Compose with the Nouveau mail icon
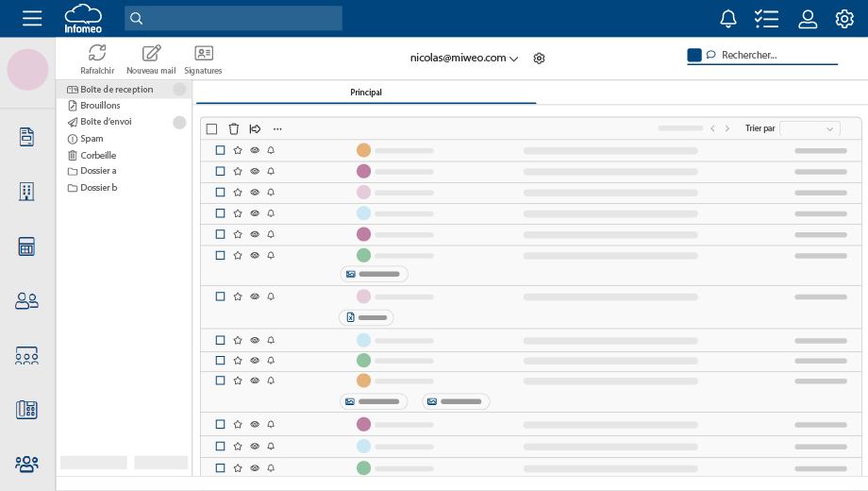 [151, 54]
